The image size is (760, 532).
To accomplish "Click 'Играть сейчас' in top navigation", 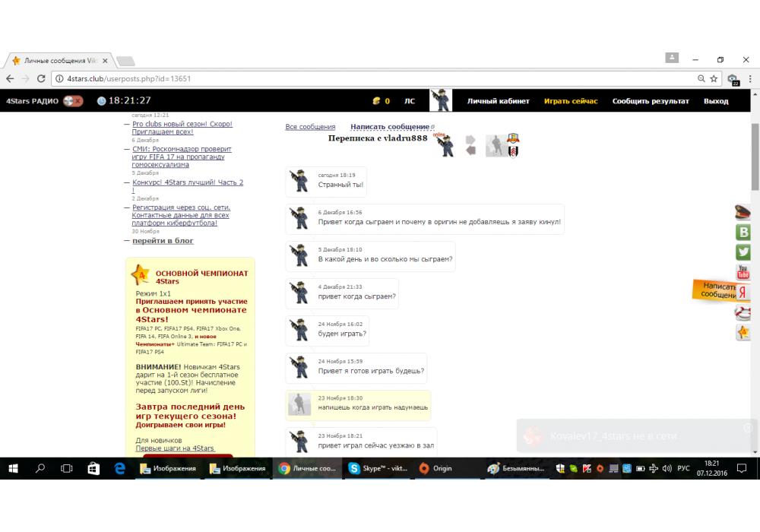I will coord(571,101).
